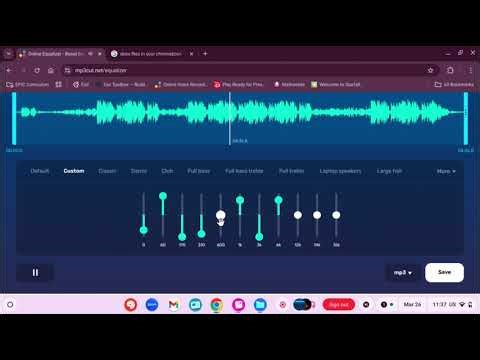
Task: Go back to previous page
Action: click(x=9, y=70)
